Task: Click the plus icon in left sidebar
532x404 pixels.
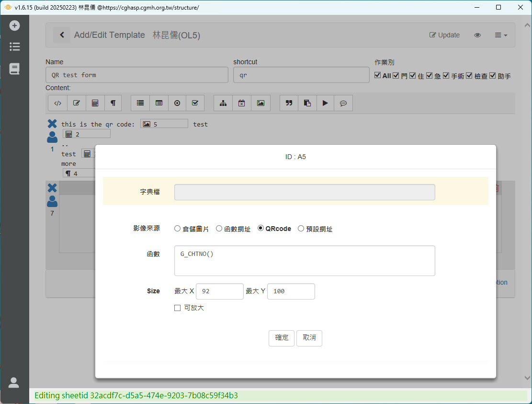Action: pos(14,25)
